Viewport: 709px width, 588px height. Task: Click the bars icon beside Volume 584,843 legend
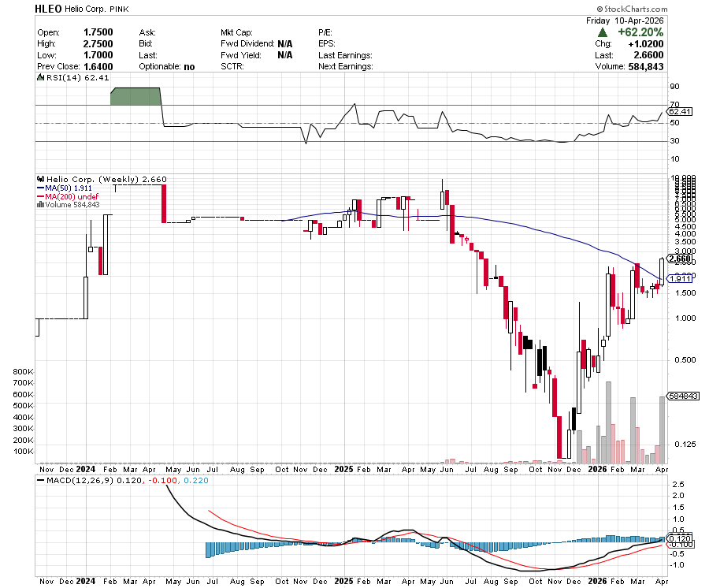tap(41, 205)
